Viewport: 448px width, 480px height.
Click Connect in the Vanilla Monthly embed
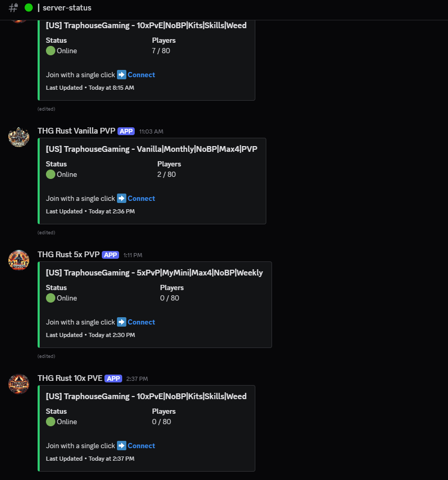[142, 198]
